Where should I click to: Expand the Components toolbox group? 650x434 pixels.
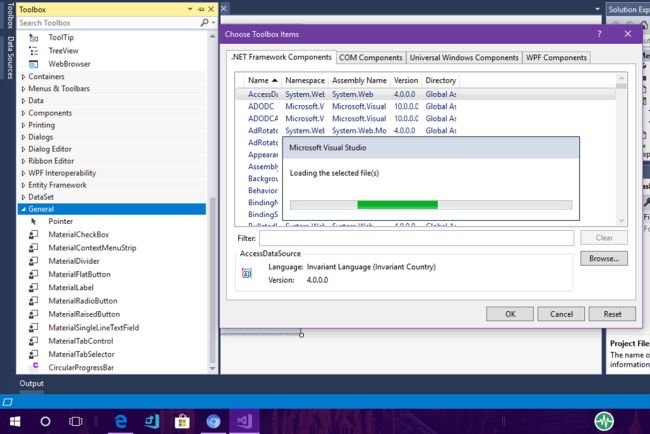pos(23,113)
